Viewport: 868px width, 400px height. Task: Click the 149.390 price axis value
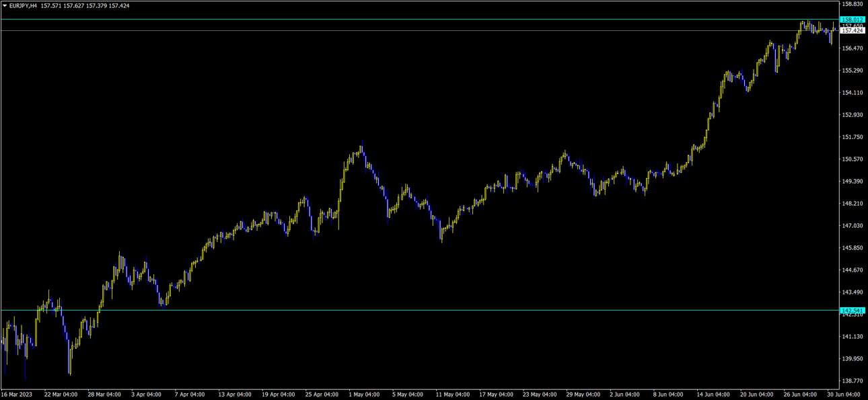tap(853, 182)
